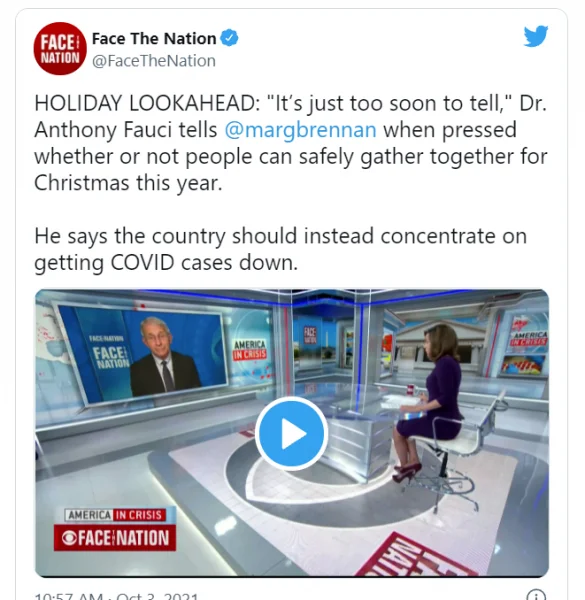
Task: Click the "Christmas this year" text line
Action: pyautogui.click(x=128, y=183)
